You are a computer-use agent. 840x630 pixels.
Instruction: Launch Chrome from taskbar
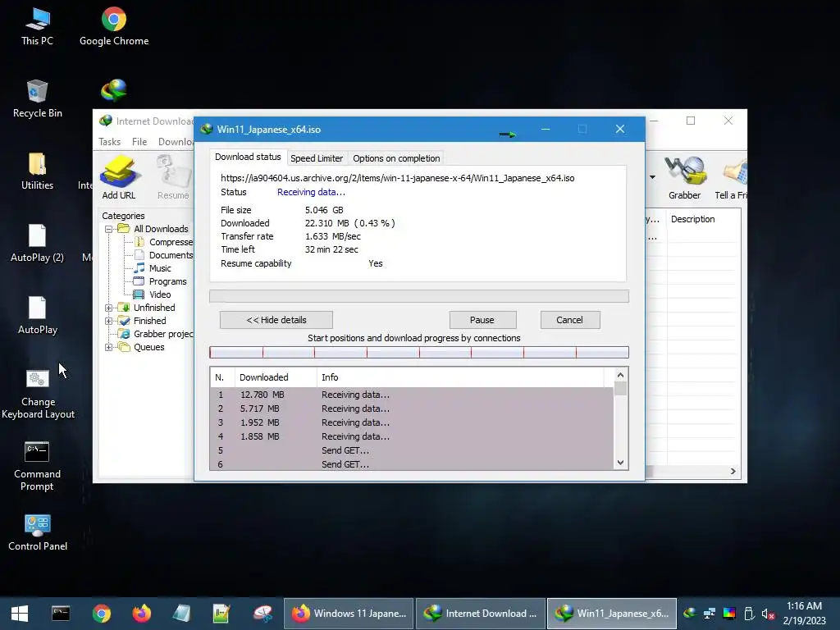point(101,614)
